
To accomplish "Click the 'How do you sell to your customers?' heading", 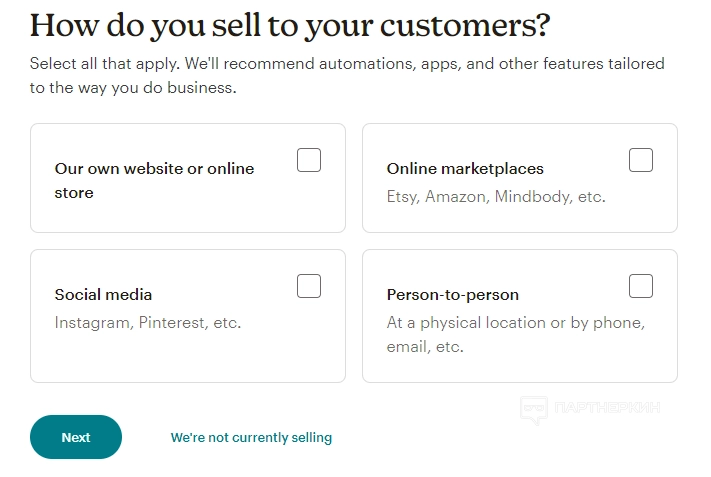I will [290, 25].
